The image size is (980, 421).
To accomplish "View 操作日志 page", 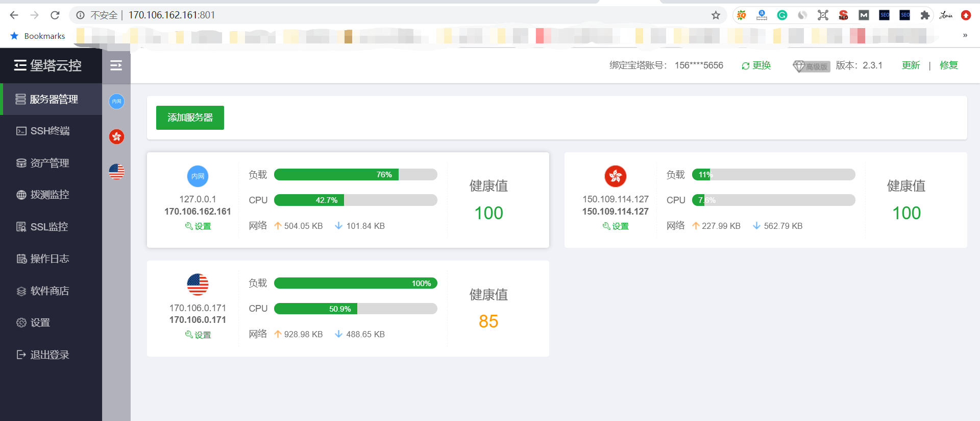I will (x=51, y=259).
